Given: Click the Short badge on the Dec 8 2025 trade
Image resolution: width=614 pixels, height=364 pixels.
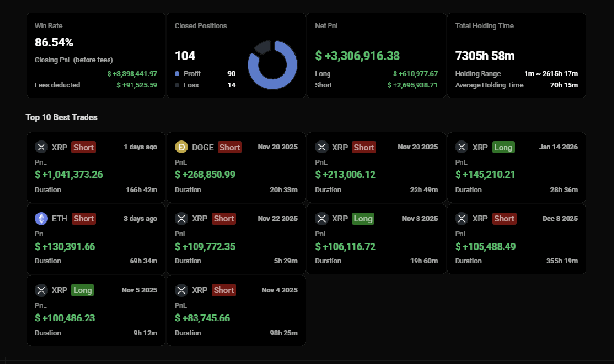Looking at the screenshot, I should (504, 218).
